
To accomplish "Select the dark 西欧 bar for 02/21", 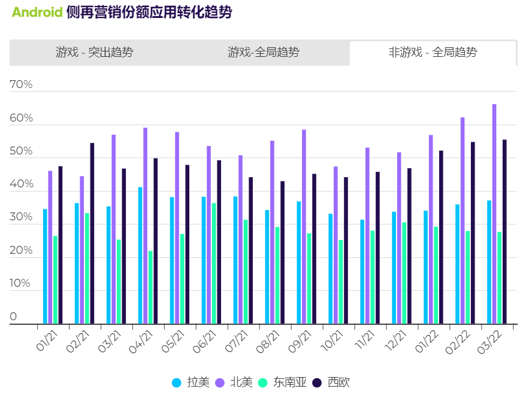I will pyautogui.click(x=92, y=233).
